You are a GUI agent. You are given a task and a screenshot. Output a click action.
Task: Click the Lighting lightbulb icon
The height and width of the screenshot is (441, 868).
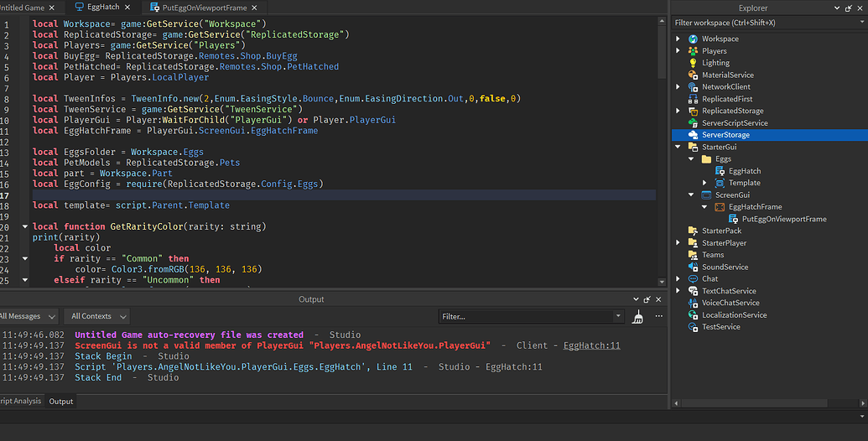tap(693, 63)
